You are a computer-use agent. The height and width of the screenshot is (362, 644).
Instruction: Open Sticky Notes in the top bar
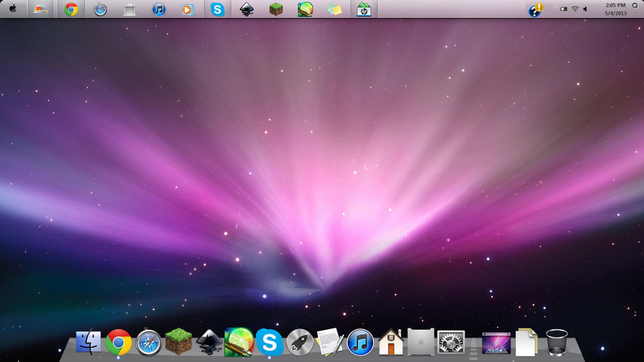click(x=335, y=9)
